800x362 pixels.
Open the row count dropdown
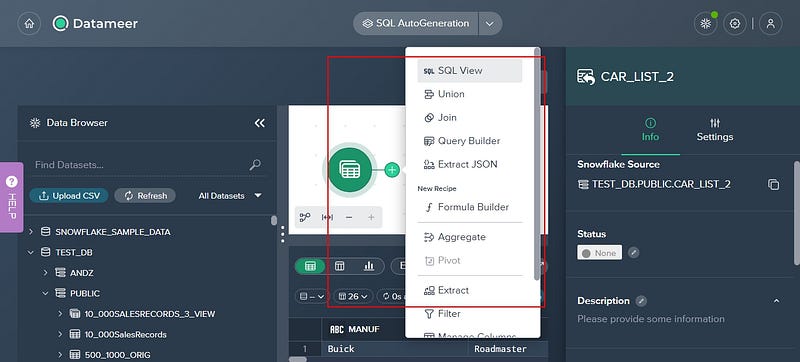[x=312, y=296]
